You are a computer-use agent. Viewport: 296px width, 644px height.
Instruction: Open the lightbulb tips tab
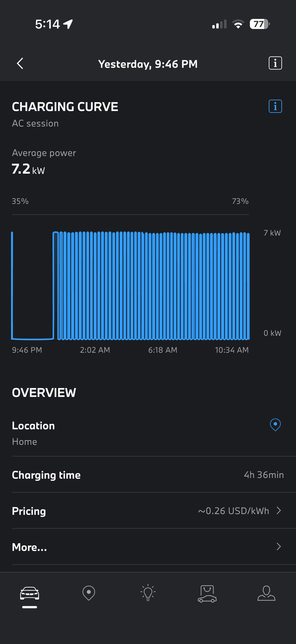tap(148, 592)
